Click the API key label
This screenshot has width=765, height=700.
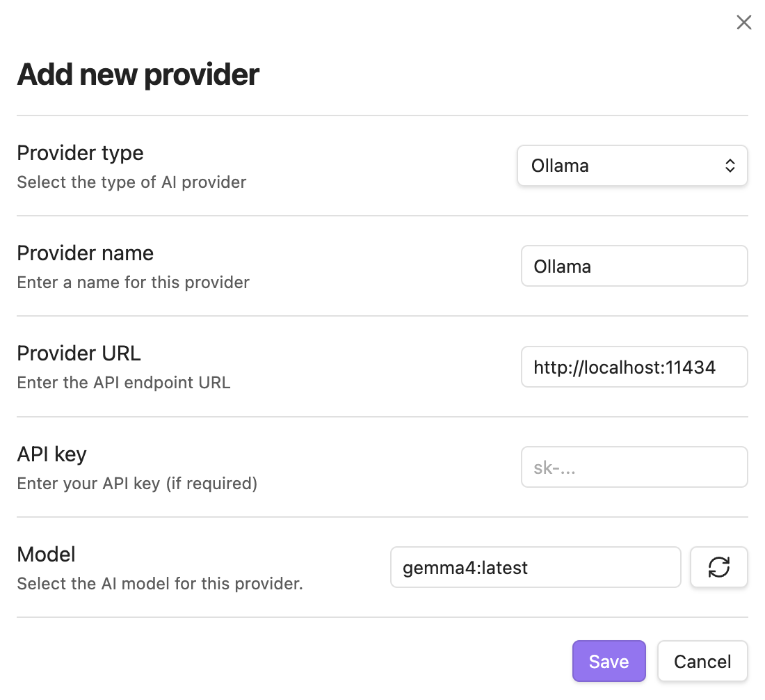point(51,454)
